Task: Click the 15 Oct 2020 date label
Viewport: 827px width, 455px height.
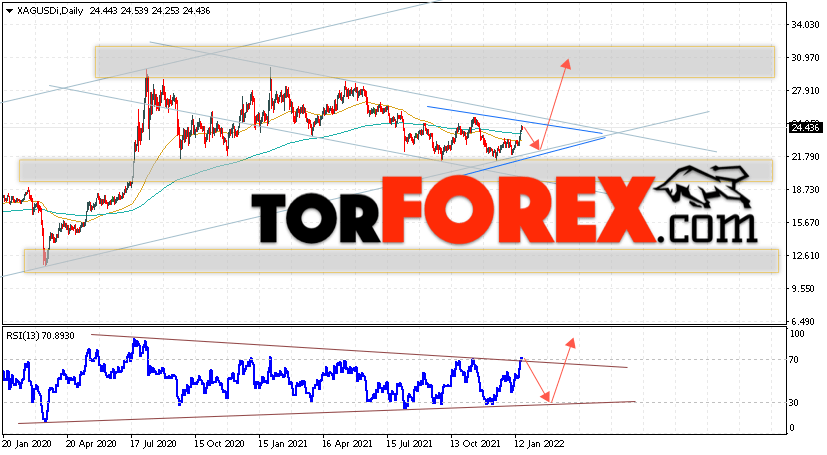Action: coord(219,444)
